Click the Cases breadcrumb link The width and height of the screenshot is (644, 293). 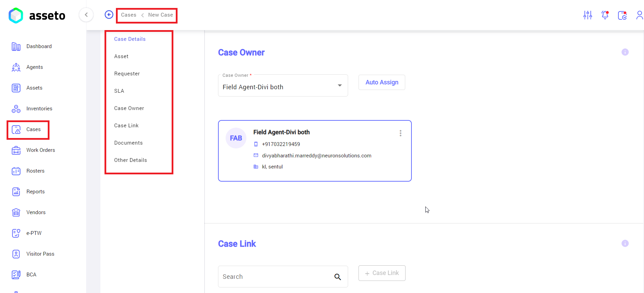(129, 15)
